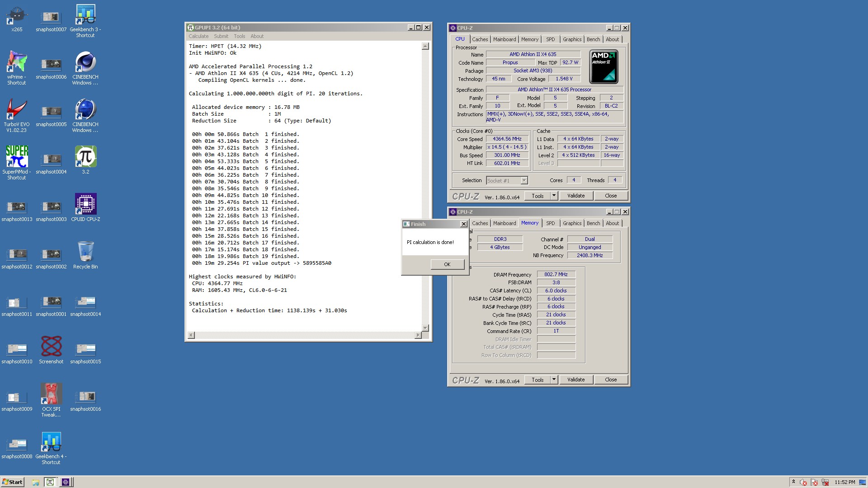Screen dimensions: 868x488
Task: Open the Calculate menu in GPUPI
Action: coord(198,36)
